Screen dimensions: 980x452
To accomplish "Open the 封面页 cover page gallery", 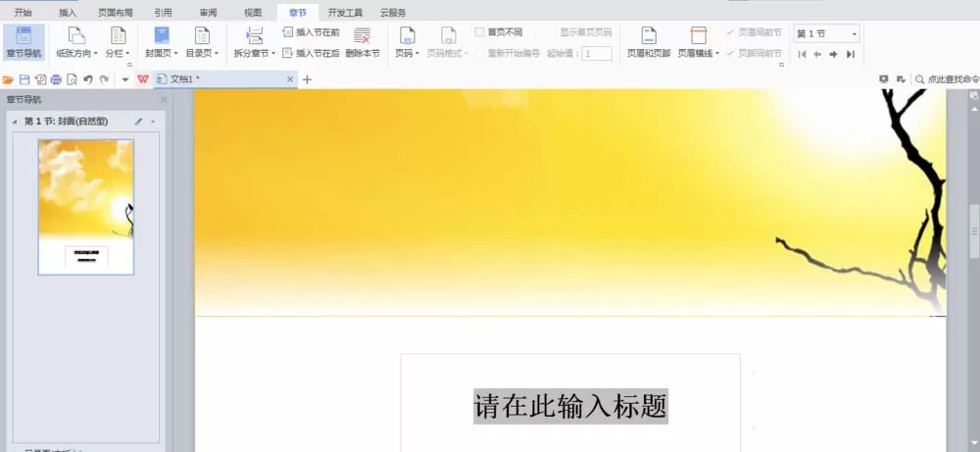I will 162,43.
